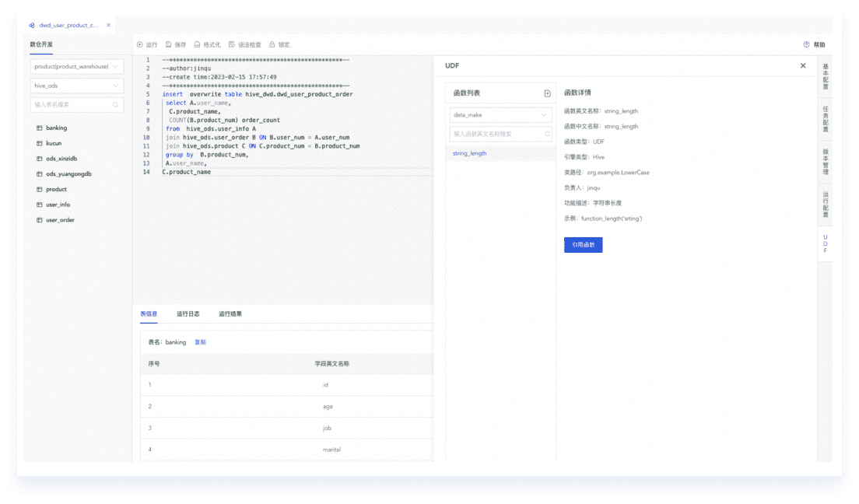
Task: Open the 版本管理 side tab
Action: (x=825, y=161)
